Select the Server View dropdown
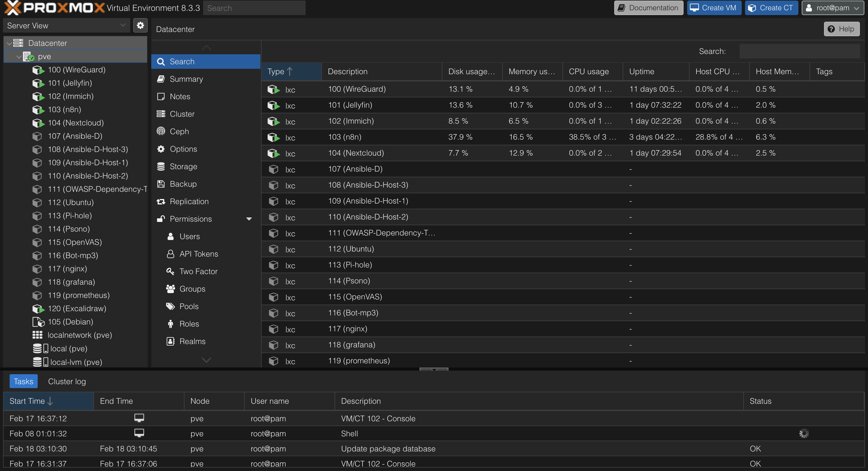This screenshot has height=471, width=868. [x=65, y=26]
